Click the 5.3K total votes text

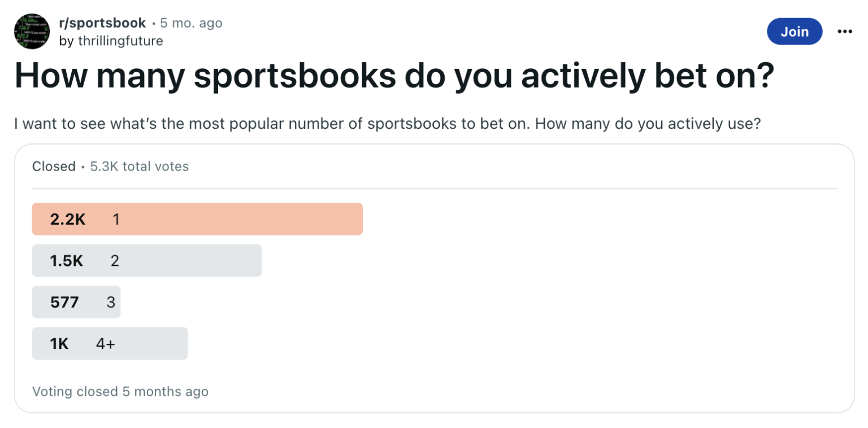140,166
